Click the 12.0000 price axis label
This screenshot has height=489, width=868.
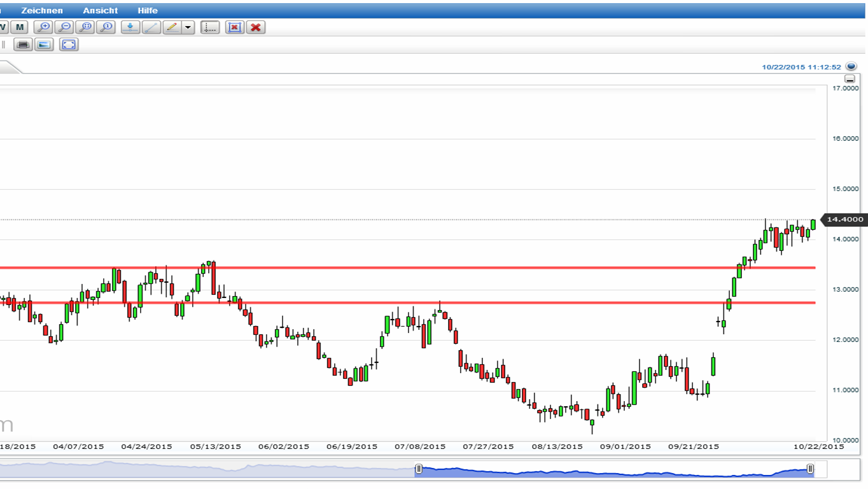[845, 340]
